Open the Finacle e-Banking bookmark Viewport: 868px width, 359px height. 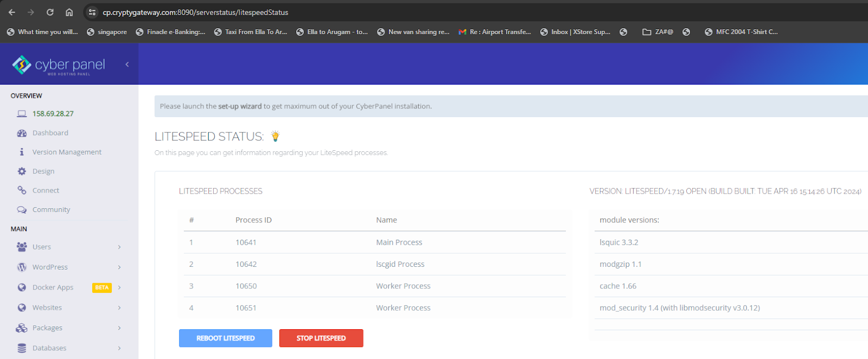click(170, 32)
